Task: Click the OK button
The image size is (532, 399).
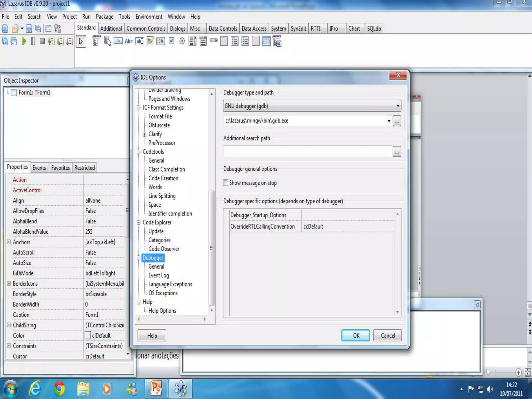Action: [356, 335]
